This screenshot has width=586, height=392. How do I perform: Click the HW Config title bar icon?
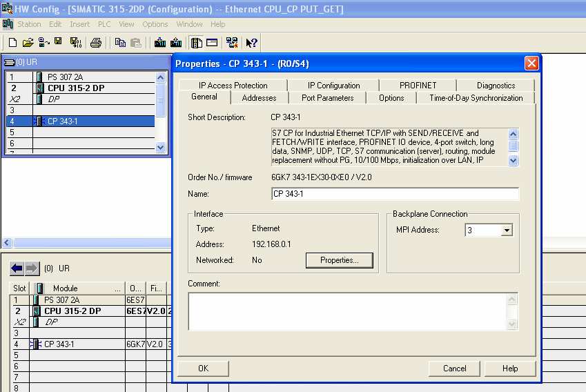click(7, 8)
